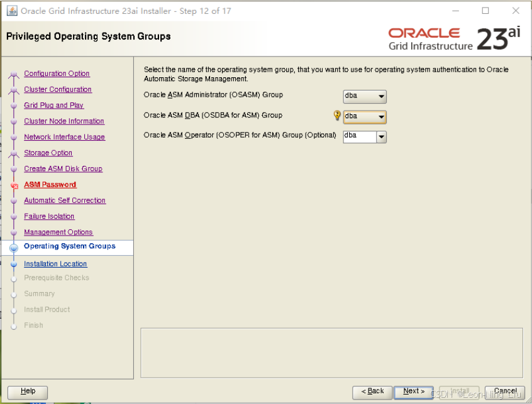Expand the OSOPER for ASM Group dropdown arrow
Image resolution: width=532 pixels, height=404 pixels.
click(381, 137)
